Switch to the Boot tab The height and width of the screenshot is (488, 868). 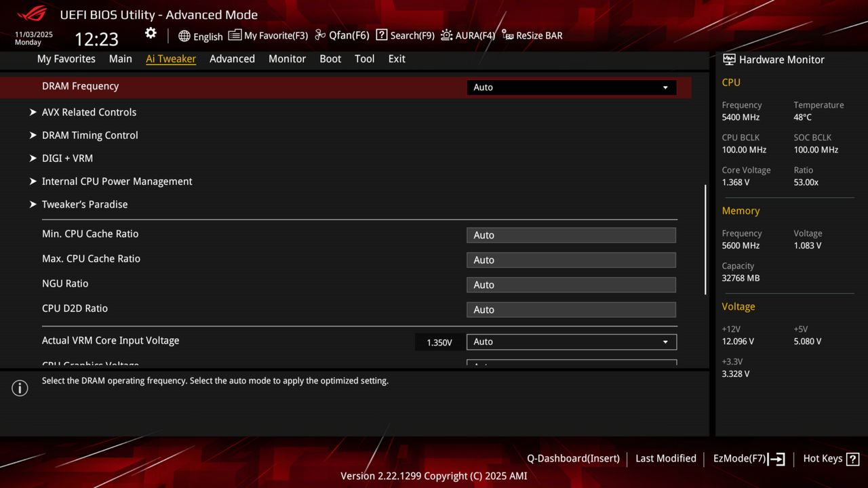coord(330,59)
